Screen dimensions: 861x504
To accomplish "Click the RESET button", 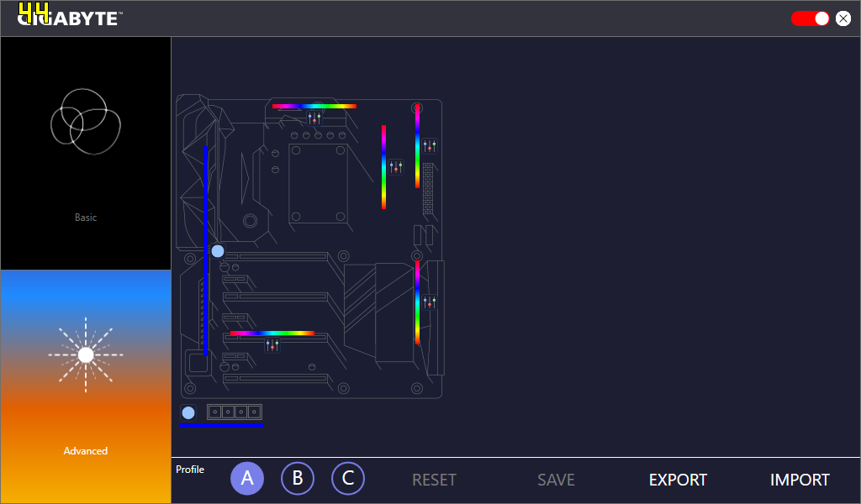I will (x=434, y=480).
